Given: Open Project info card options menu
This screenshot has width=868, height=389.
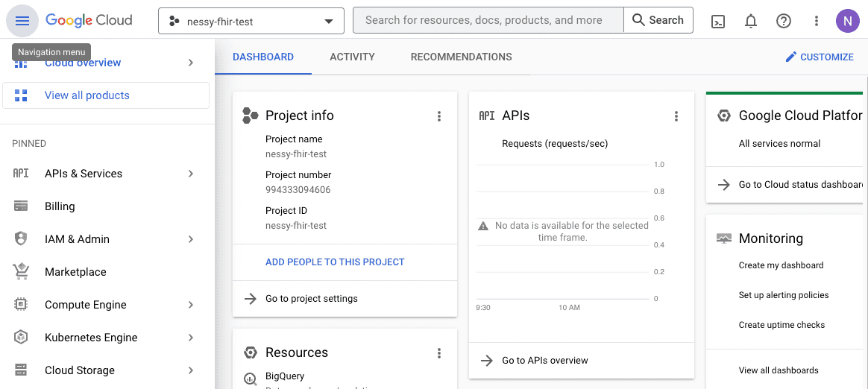Looking at the screenshot, I should (439, 116).
